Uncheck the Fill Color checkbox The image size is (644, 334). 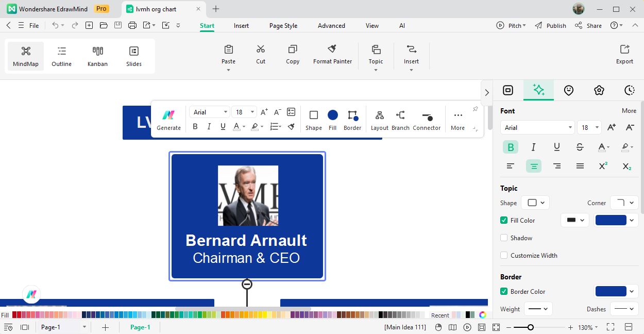(504, 220)
